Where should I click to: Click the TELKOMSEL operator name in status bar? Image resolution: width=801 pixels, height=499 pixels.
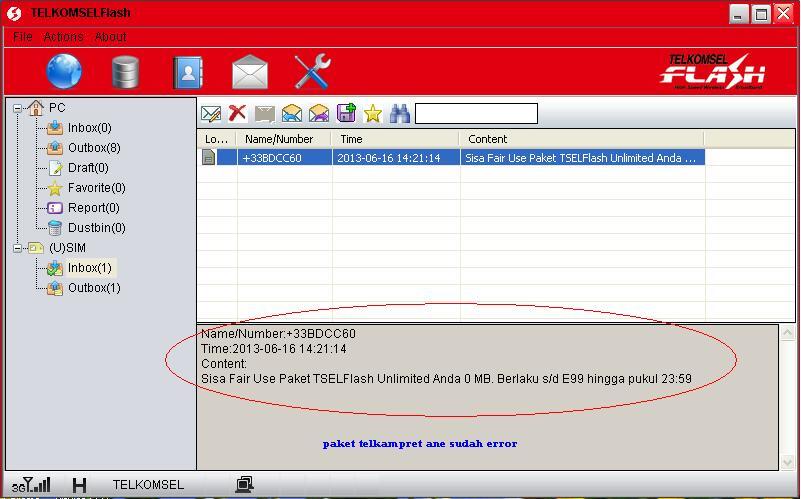pyautogui.click(x=148, y=485)
